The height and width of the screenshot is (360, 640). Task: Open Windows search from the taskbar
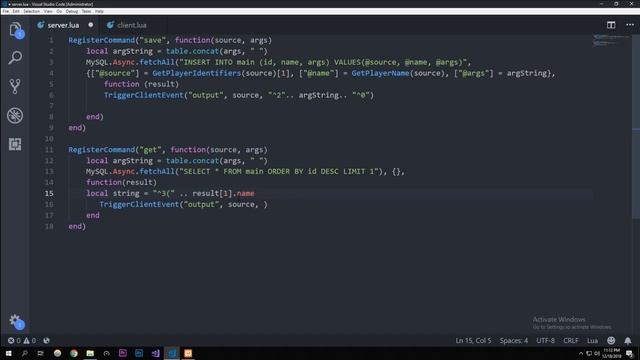(x=24, y=353)
